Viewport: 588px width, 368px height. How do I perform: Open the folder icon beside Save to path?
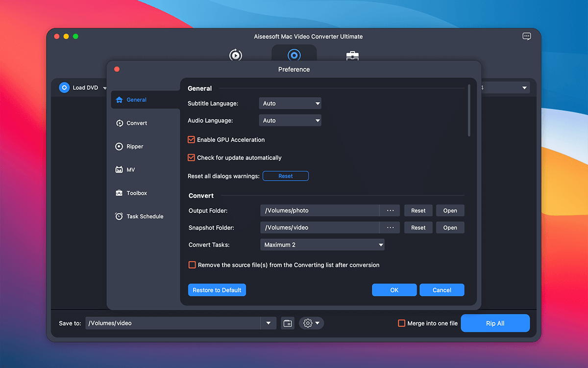click(288, 323)
